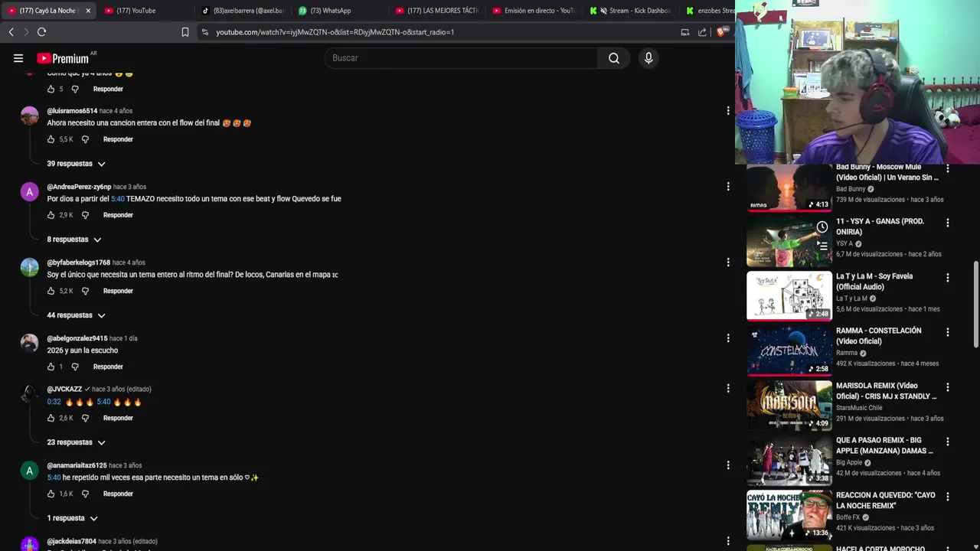Expand 23 respuestas under @JVCKAZZ

point(76,442)
